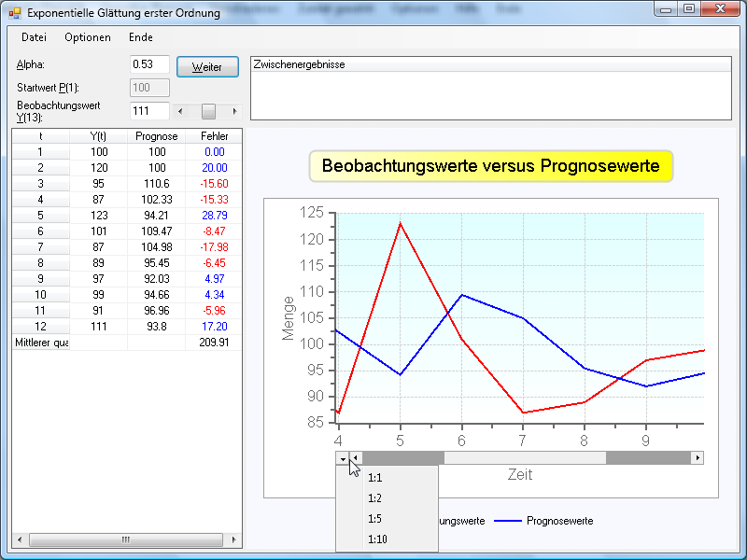The height and width of the screenshot is (560, 747).
Task: Click the Ende menu item
Action: point(141,37)
